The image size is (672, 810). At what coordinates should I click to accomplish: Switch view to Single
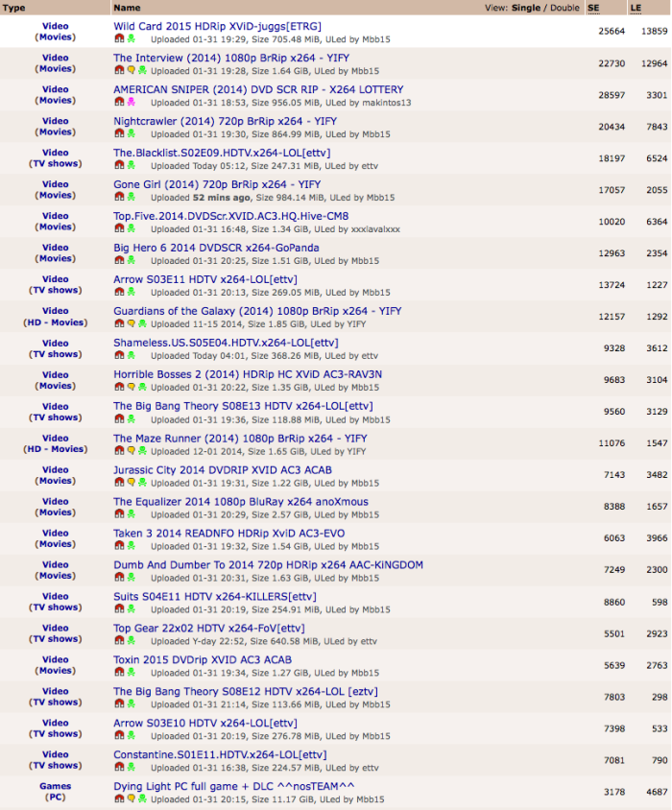pyautogui.click(x=526, y=8)
